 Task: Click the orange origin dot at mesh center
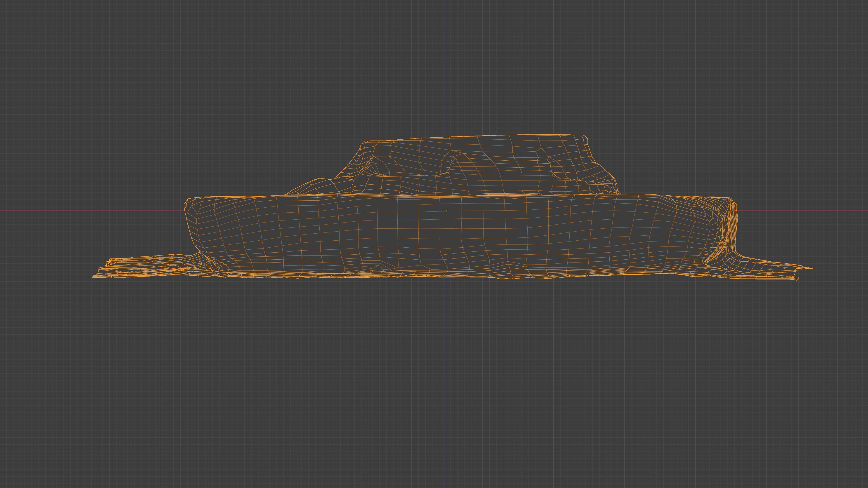(x=447, y=210)
